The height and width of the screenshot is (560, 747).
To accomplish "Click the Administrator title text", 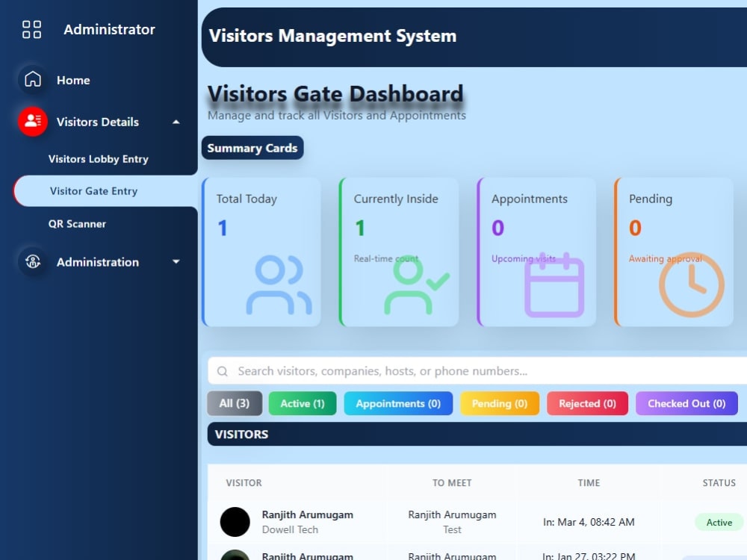I will 110,30.
